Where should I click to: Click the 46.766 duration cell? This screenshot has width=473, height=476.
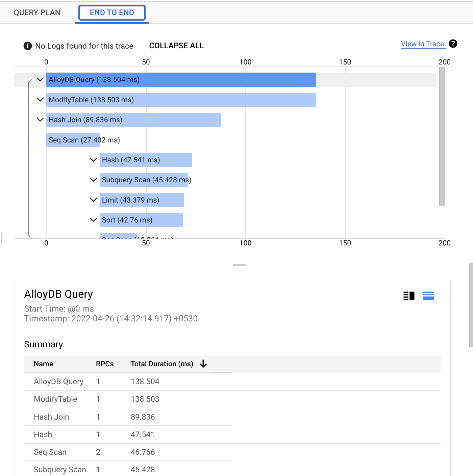(143, 452)
